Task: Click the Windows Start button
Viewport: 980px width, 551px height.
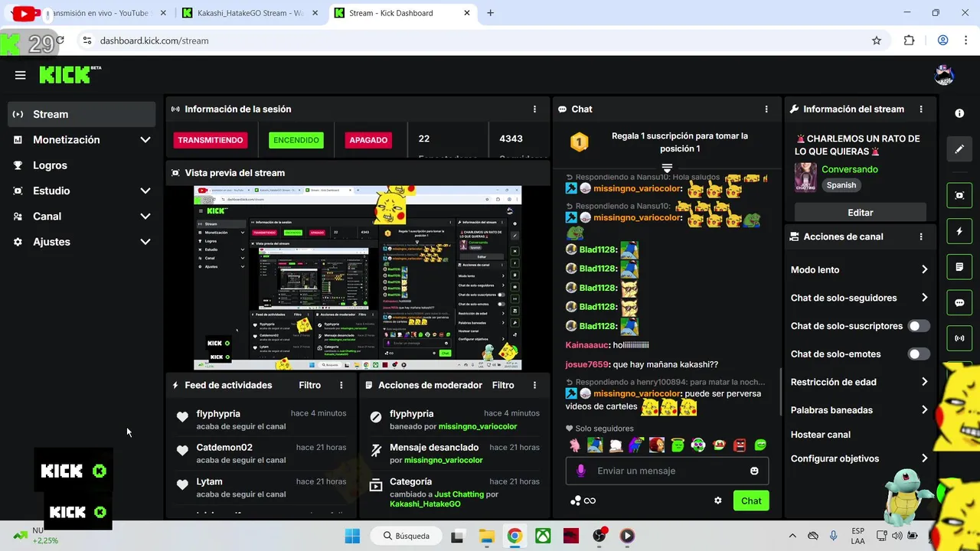Action: point(352,536)
